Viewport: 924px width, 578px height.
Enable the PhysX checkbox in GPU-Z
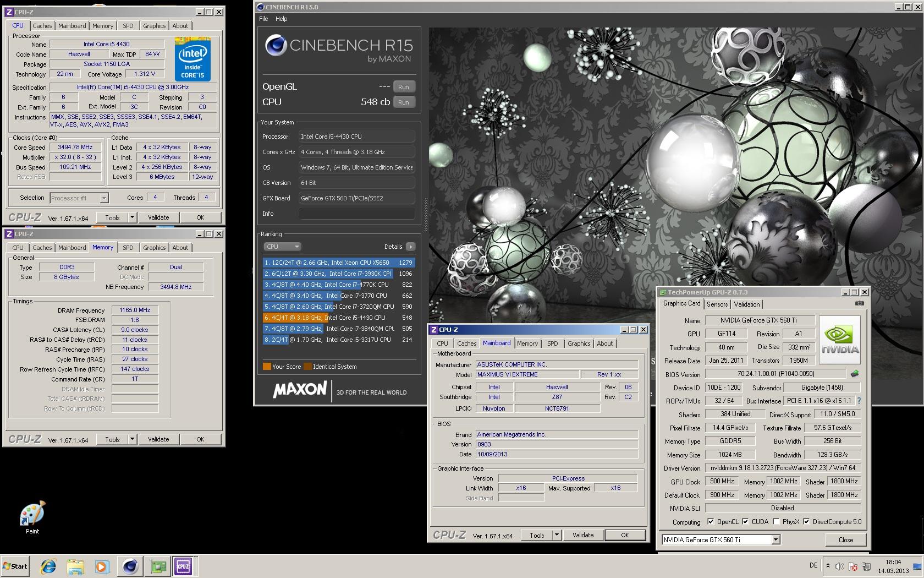pos(776,522)
